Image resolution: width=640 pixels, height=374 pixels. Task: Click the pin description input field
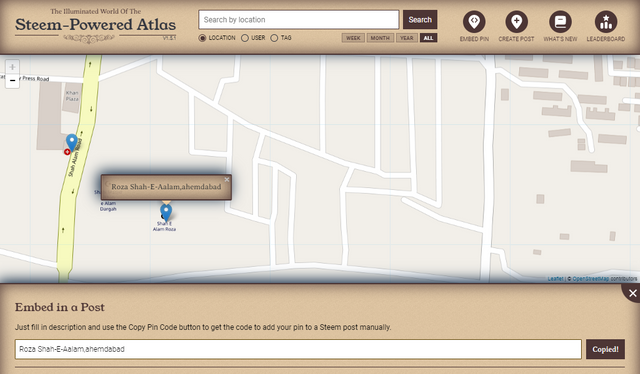pyautogui.click(x=298, y=349)
